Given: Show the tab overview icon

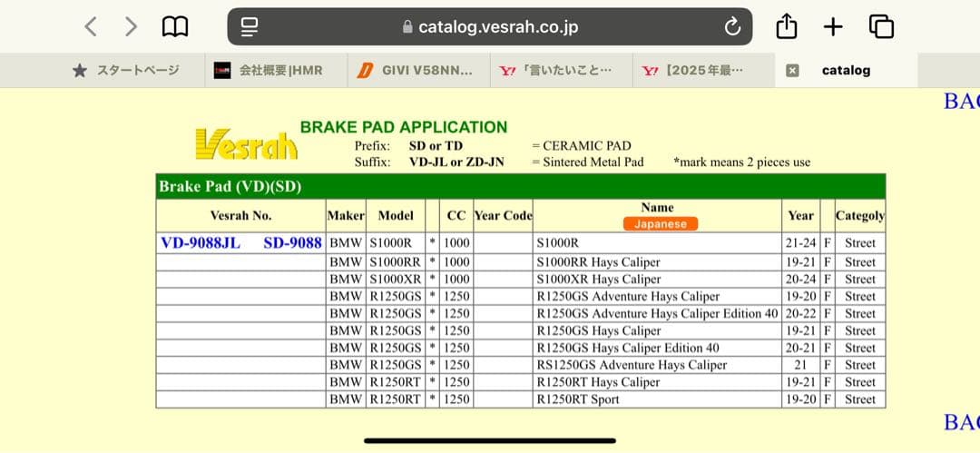Looking at the screenshot, I should pos(881,26).
